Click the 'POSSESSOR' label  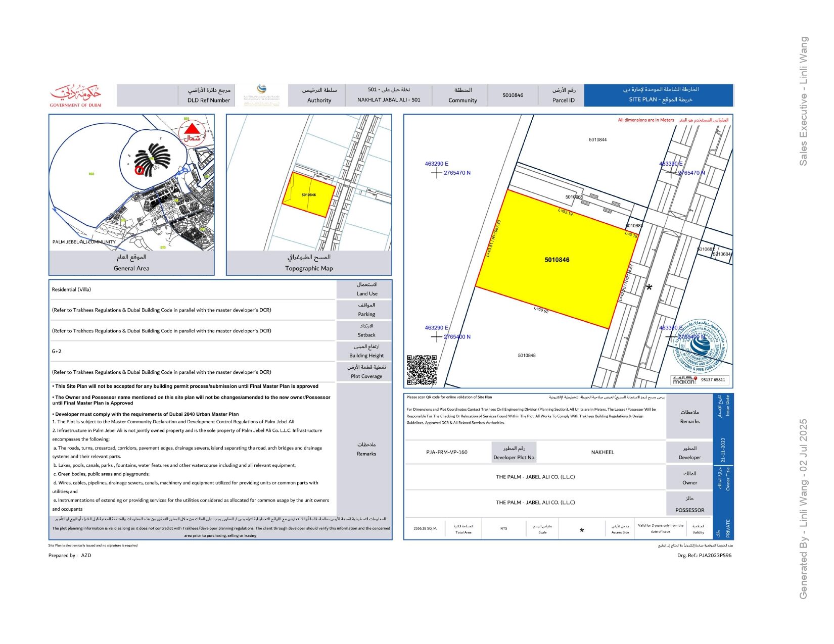pos(689,510)
